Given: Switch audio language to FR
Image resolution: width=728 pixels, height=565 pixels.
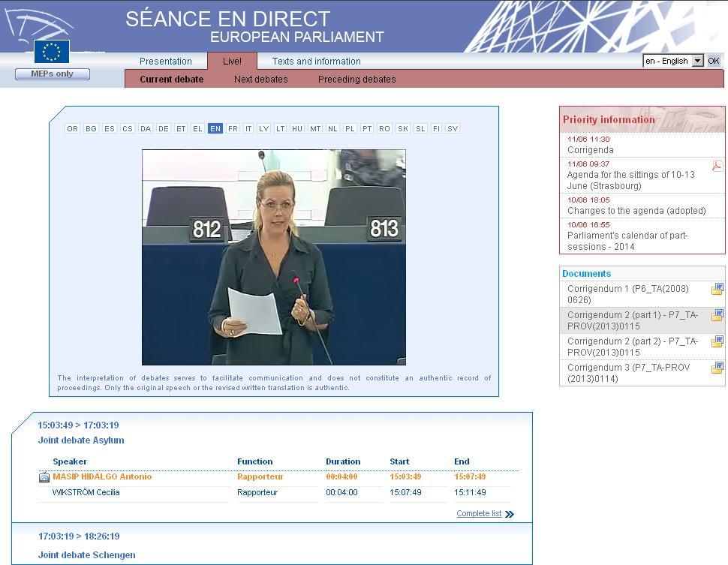Looking at the screenshot, I should (233, 129).
